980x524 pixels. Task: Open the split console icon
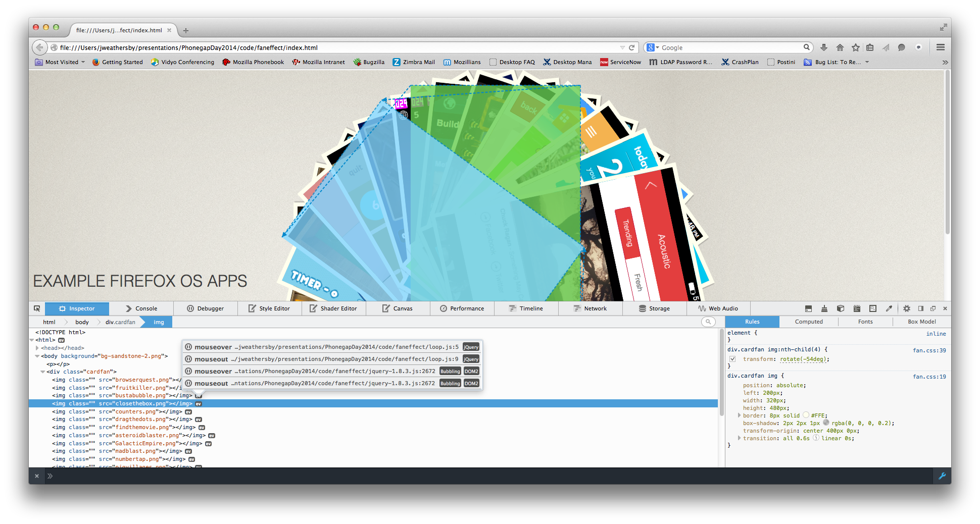[x=808, y=308]
